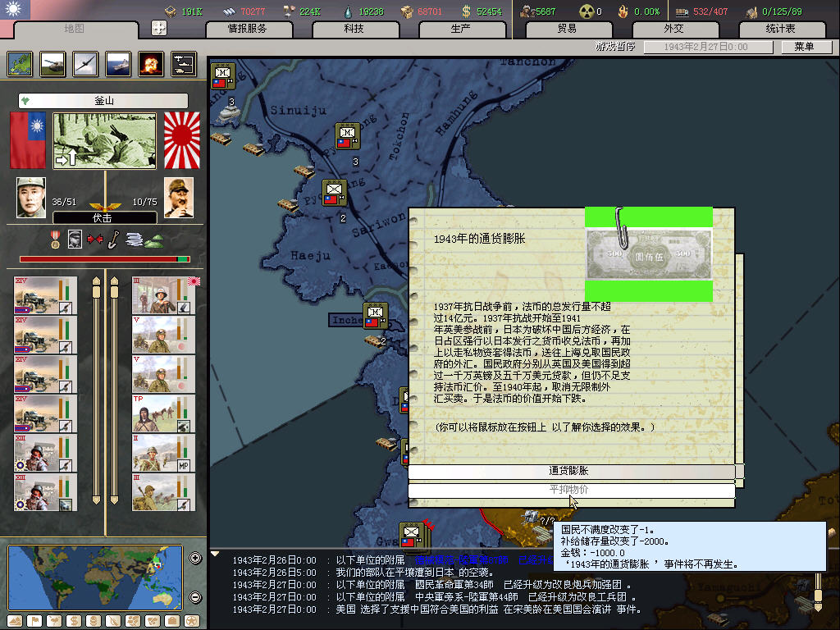Click the message log scrollbar handle

(x=818, y=596)
